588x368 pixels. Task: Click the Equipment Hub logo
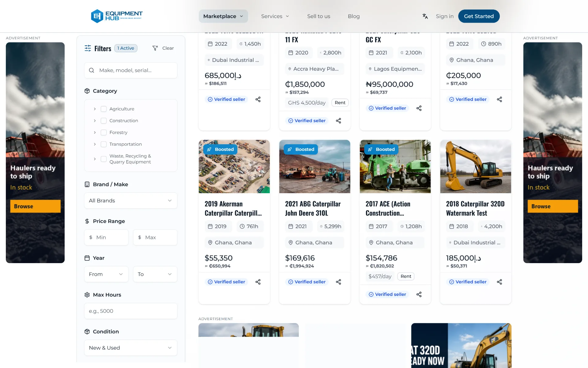click(x=117, y=16)
